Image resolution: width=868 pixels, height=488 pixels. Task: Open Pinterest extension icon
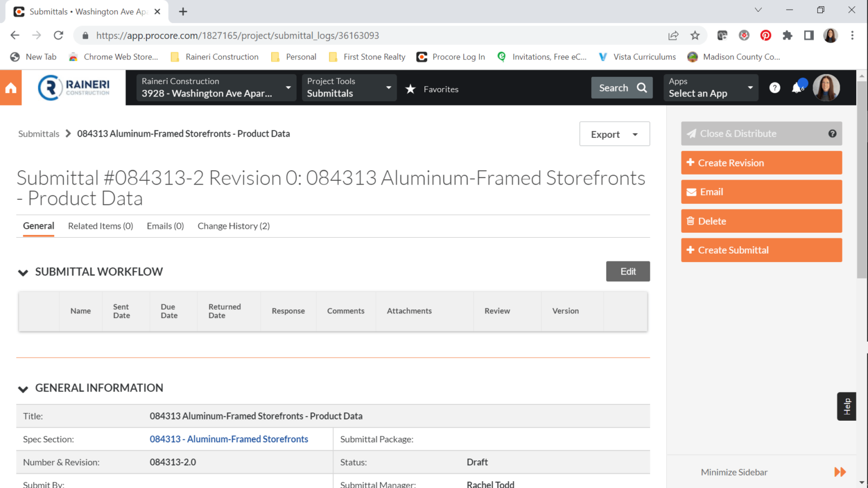[766, 36]
